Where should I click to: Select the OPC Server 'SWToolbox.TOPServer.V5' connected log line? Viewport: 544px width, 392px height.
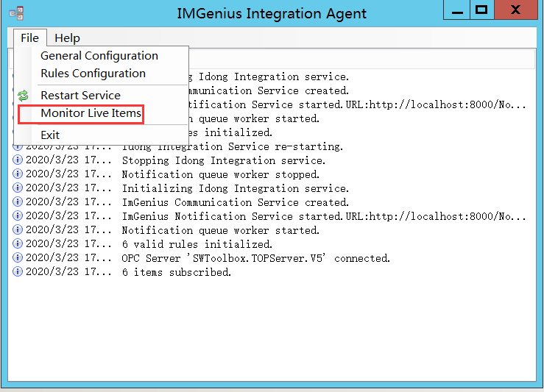point(255,258)
